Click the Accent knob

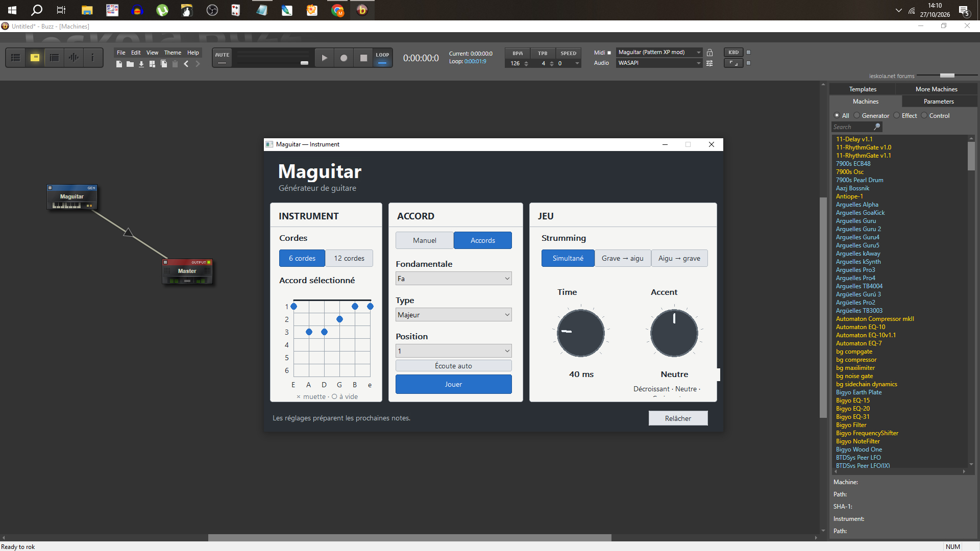click(674, 333)
